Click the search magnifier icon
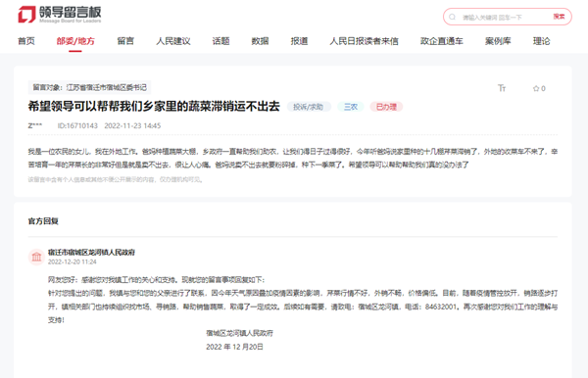 click(x=453, y=17)
